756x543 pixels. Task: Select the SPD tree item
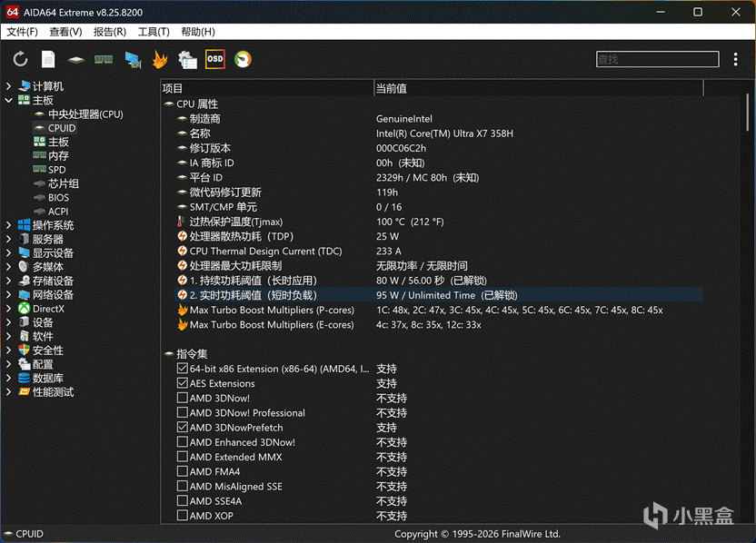[57, 170]
